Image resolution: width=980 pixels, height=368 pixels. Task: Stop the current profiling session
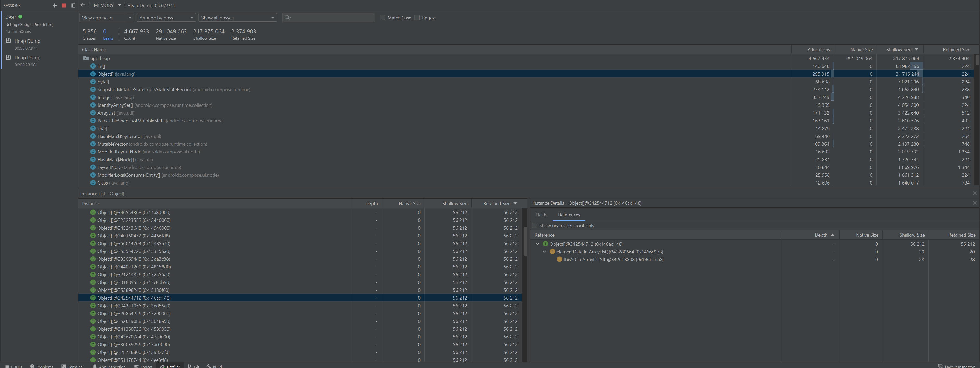pos(64,5)
